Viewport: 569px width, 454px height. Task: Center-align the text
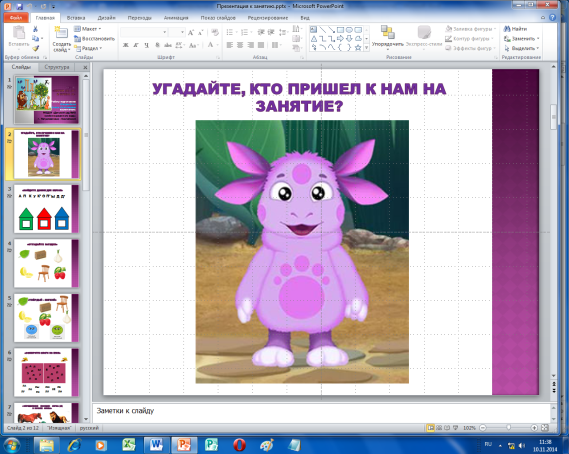click(240, 45)
